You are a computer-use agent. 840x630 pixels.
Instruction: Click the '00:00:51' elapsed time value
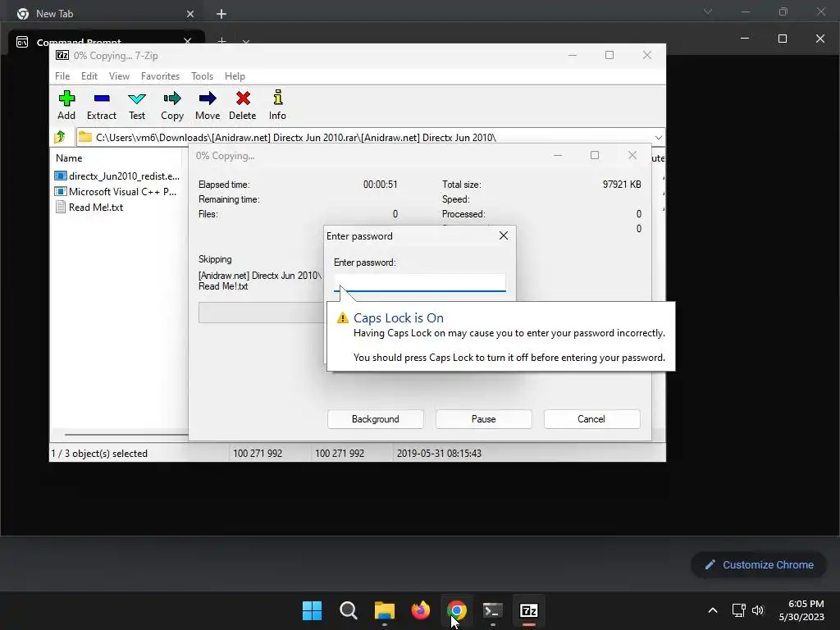click(381, 185)
